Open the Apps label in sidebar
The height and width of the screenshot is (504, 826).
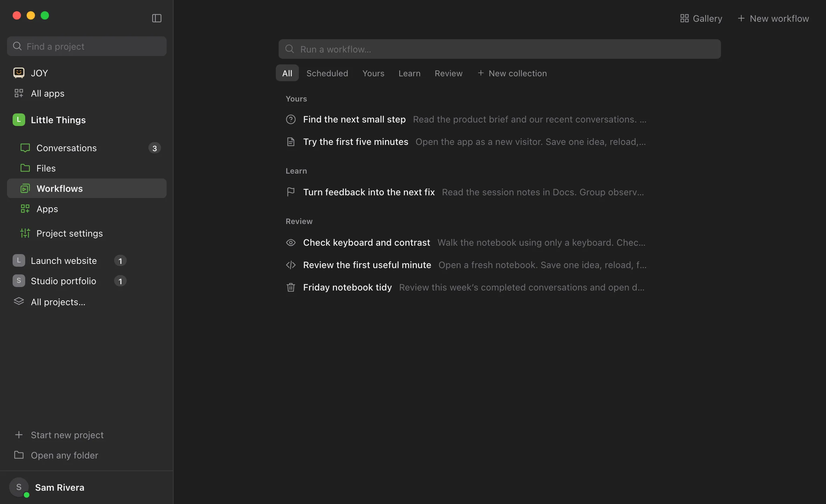coord(47,209)
